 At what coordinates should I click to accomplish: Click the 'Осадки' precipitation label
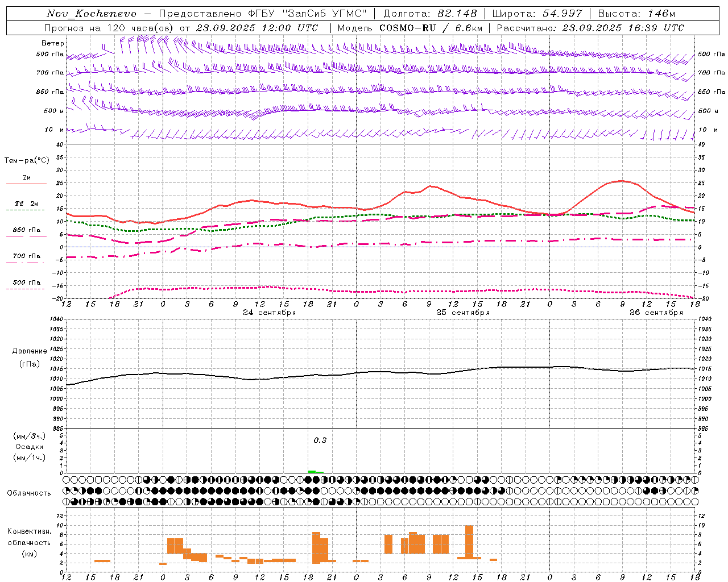(x=30, y=447)
